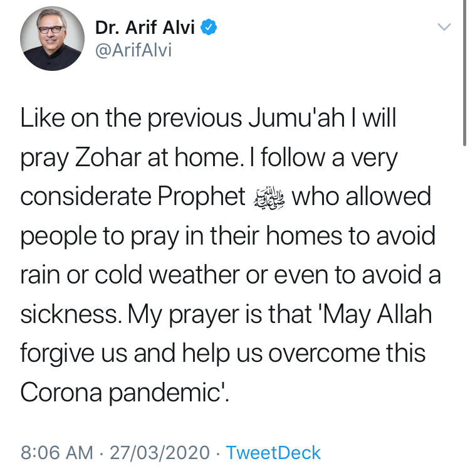This screenshot has height=476, width=470.
Task: Click the words May Allah in tweet
Action: click(x=377, y=315)
